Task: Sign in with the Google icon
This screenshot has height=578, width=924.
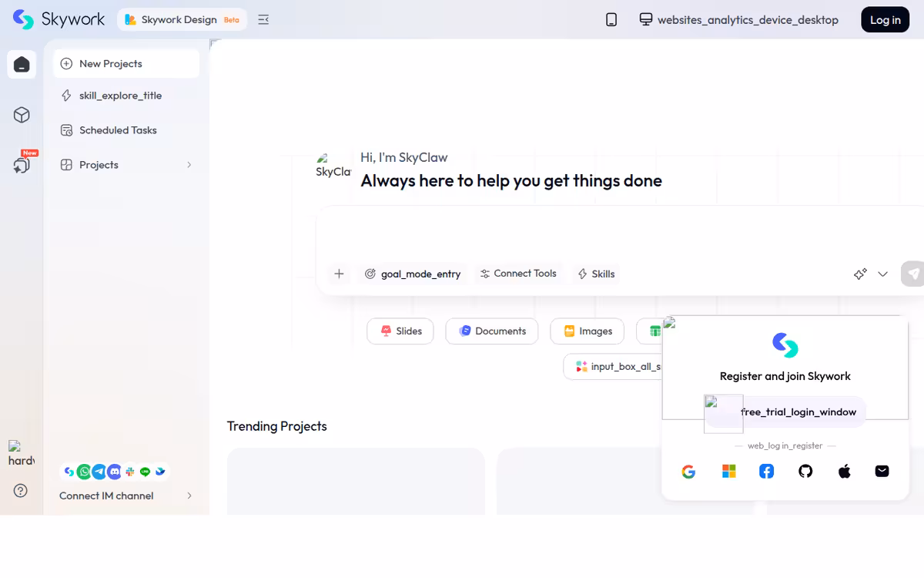Action: [x=688, y=472]
